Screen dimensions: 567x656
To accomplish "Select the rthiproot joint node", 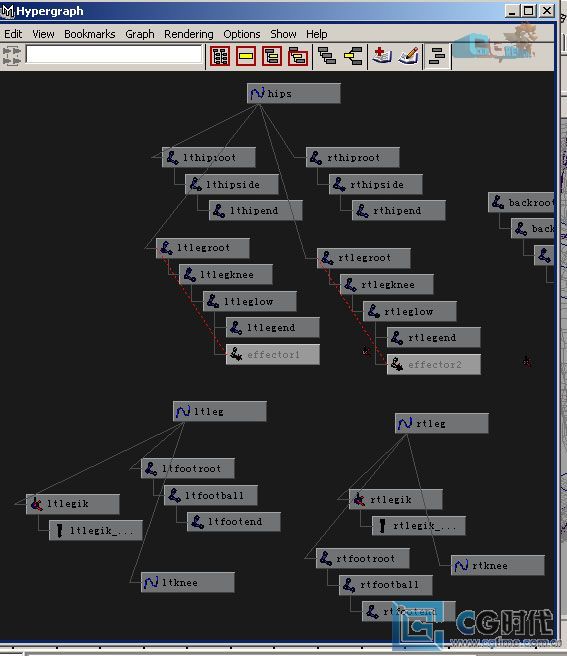I will pyautogui.click(x=353, y=158).
